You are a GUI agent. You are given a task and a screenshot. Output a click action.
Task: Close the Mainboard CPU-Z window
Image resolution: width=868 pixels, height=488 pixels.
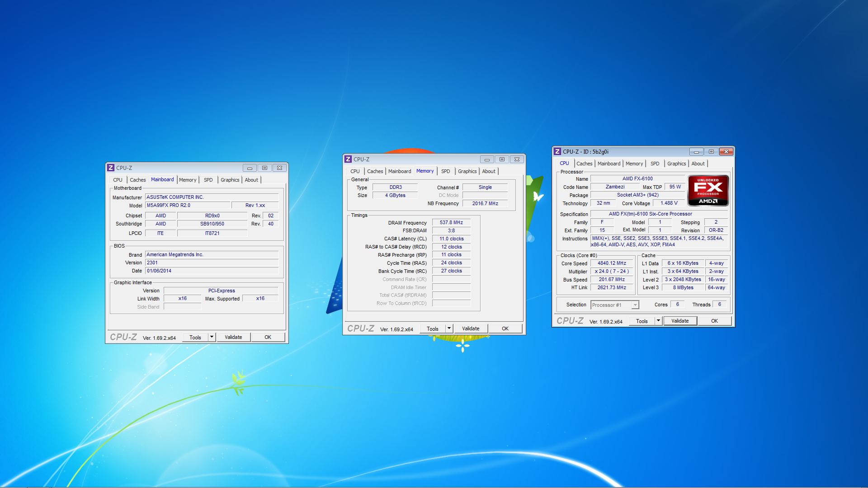click(x=280, y=168)
